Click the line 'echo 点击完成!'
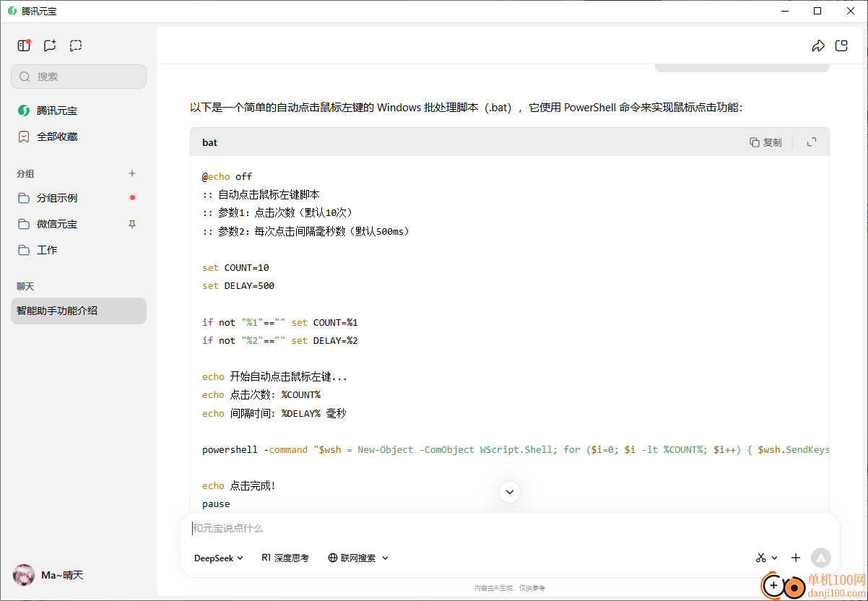This screenshot has height=601, width=868. coord(239,485)
